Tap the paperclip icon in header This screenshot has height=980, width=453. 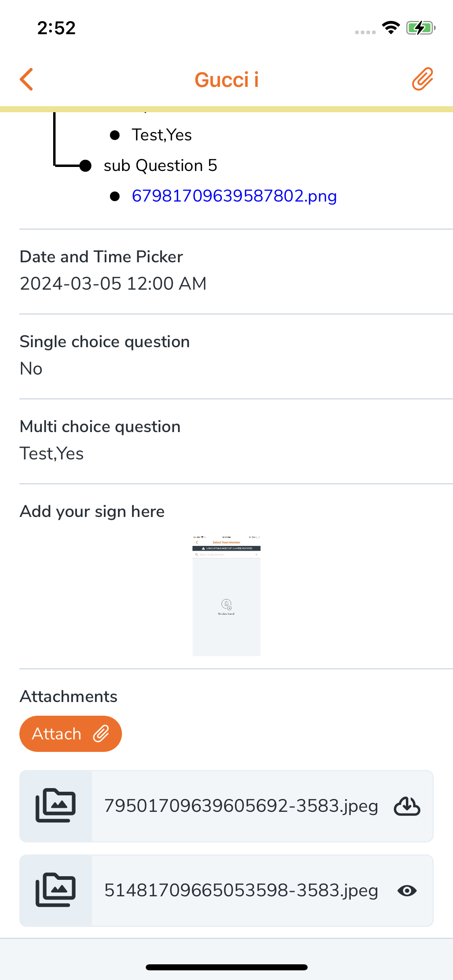coord(422,79)
